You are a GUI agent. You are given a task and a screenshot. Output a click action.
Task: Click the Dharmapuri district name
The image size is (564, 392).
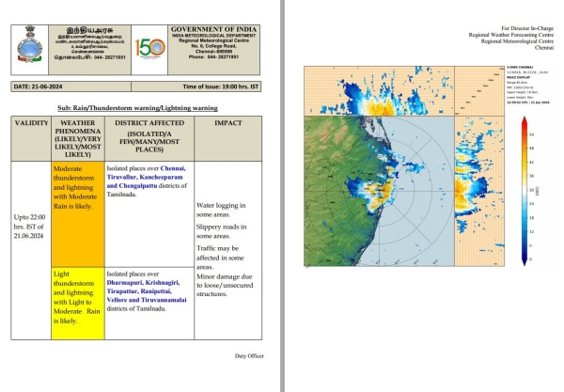point(132,282)
